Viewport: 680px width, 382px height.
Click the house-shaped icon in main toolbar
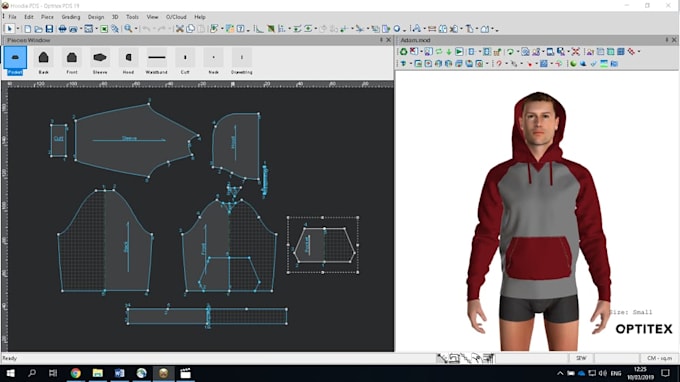[484, 29]
